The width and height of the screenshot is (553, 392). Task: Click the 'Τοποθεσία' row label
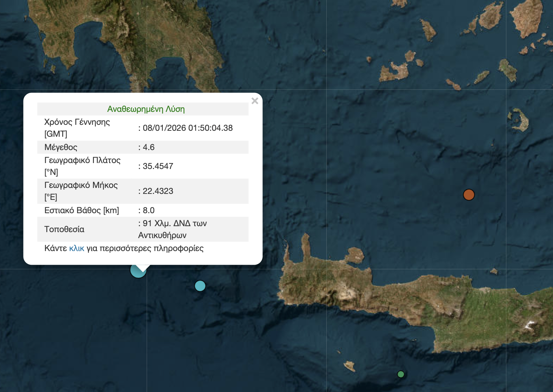[x=64, y=229]
